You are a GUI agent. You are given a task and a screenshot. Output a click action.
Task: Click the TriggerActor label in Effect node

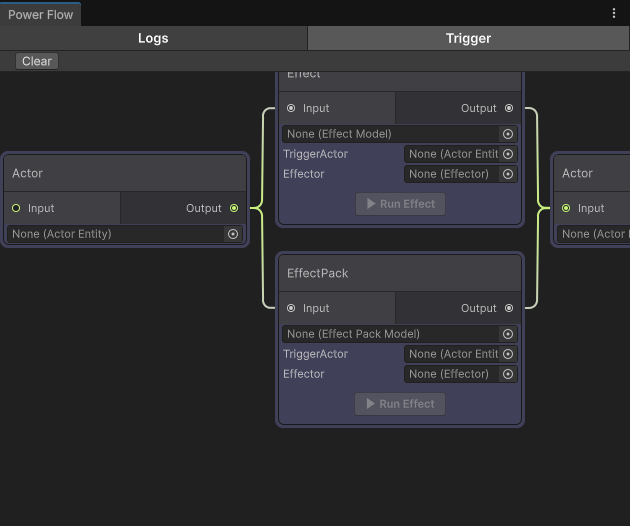(315, 154)
